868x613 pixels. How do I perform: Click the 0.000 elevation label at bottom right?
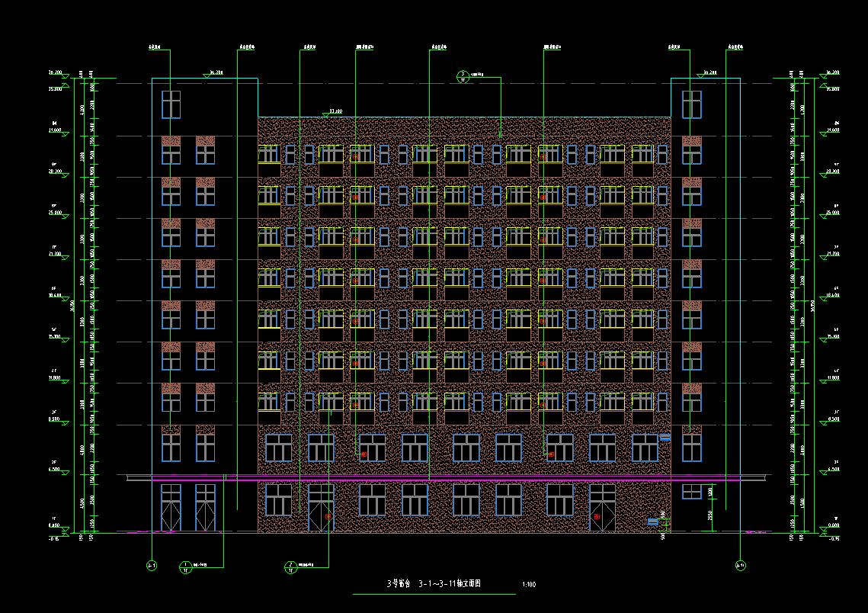click(x=833, y=525)
